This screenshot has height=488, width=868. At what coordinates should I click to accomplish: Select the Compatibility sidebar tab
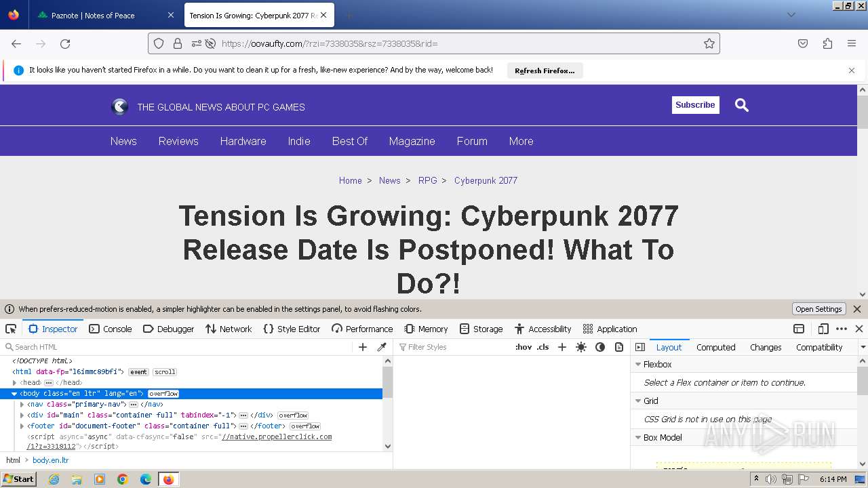coord(819,347)
